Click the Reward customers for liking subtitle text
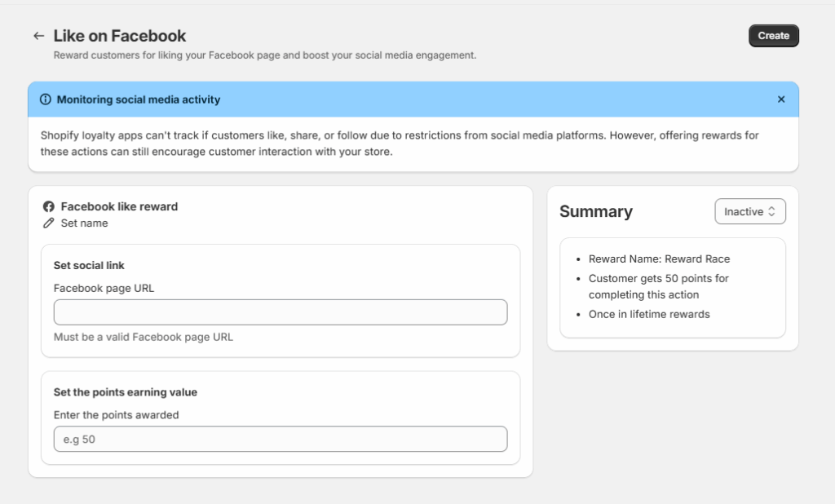Viewport: 835px width, 504px height. 265,55
